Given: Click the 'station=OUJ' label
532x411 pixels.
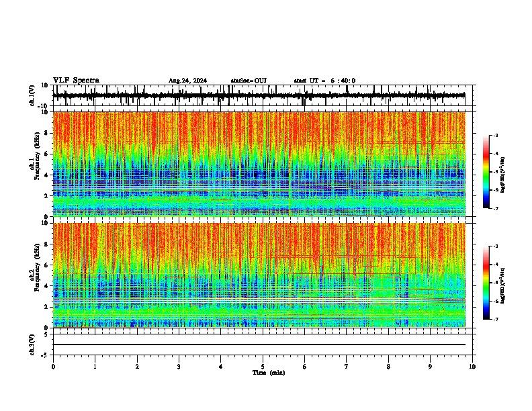Looking at the screenshot, I should [249, 81].
